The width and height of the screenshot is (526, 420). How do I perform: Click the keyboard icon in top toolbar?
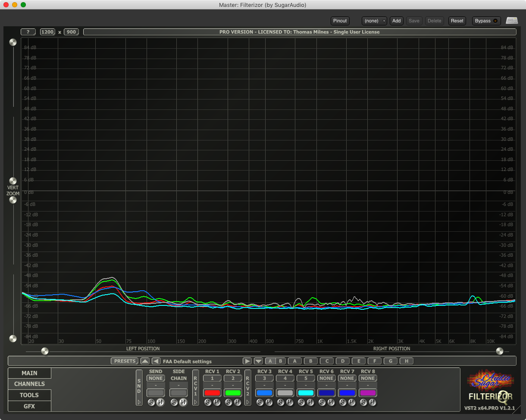pos(512,21)
